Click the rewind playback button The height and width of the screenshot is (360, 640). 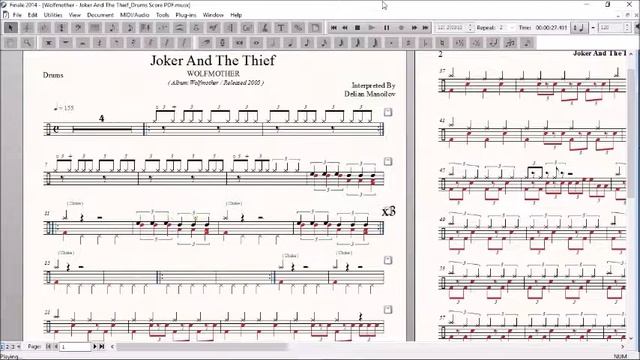[x=345, y=28]
